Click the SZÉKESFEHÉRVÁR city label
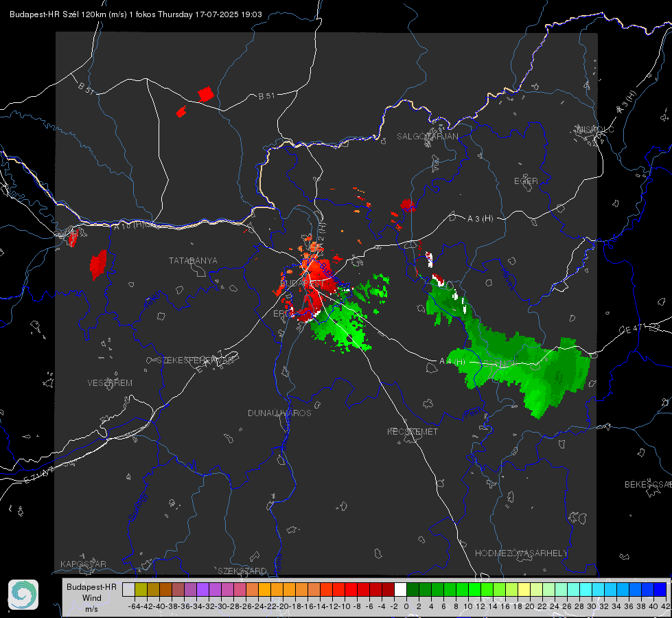The height and width of the screenshot is (618, 672). click(x=195, y=360)
